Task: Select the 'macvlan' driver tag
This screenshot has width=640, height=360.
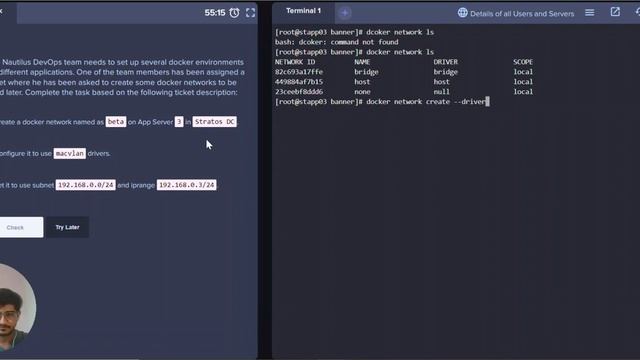Action: coord(70,153)
